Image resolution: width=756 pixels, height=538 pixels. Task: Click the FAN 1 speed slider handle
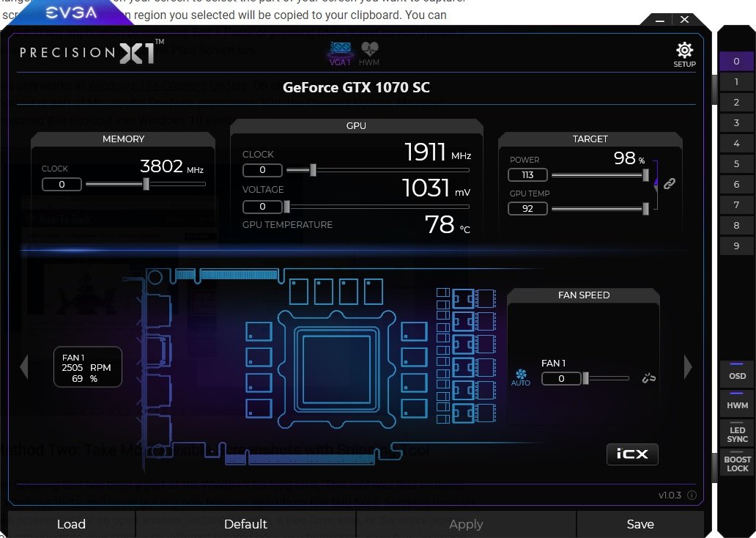click(585, 378)
